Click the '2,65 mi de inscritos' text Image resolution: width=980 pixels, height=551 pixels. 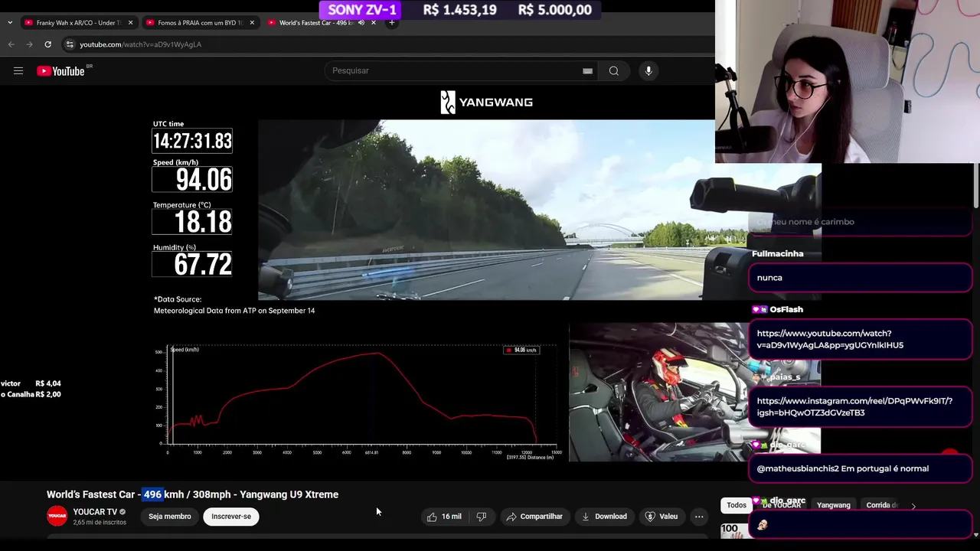(100, 523)
